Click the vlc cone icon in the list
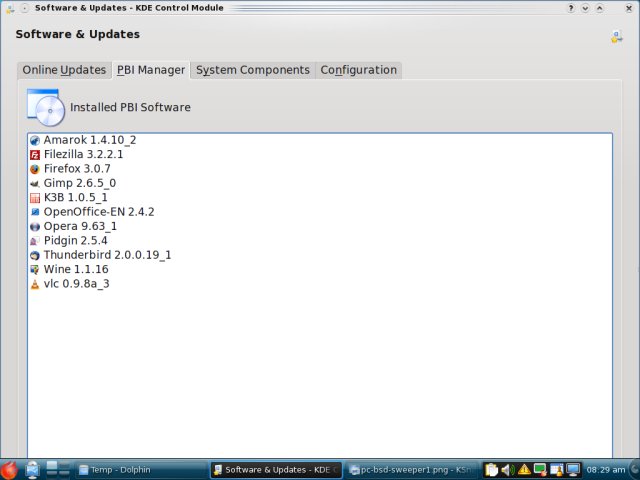 click(x=35, y=284)
